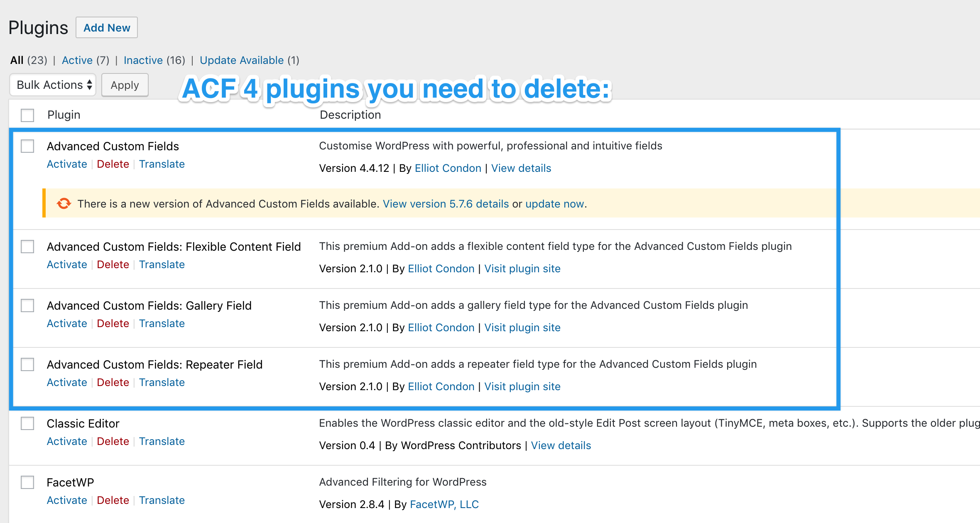Open Elliot Condon link in Repeater Field row
The width and height of the screenshot is (980, 523).
click(441, 386)
